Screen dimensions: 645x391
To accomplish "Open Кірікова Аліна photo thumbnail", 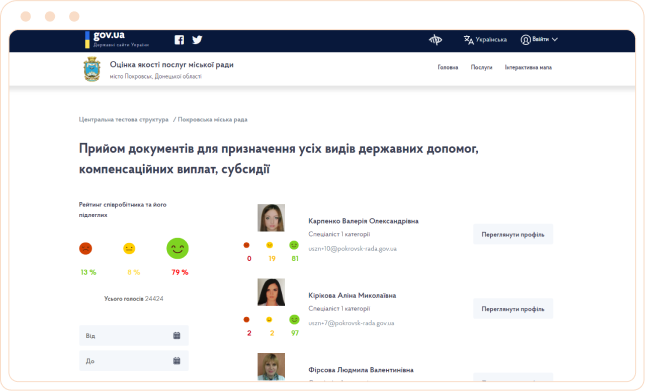I will tap(271, 292).
